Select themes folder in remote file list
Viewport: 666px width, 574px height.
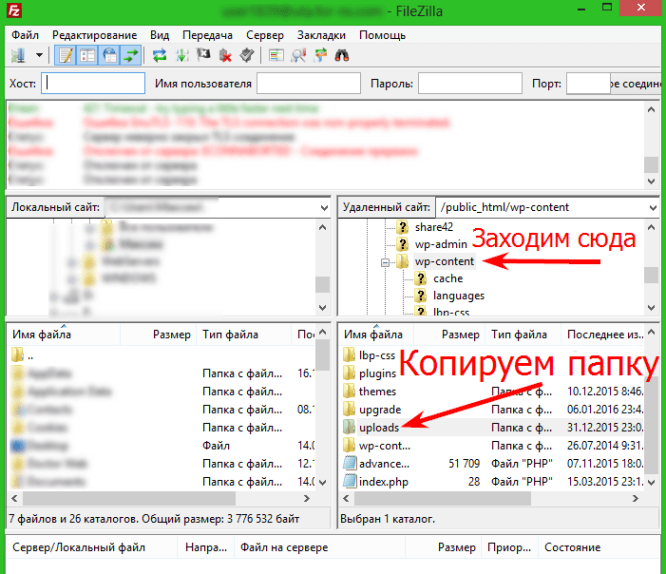tap(377, 391)
